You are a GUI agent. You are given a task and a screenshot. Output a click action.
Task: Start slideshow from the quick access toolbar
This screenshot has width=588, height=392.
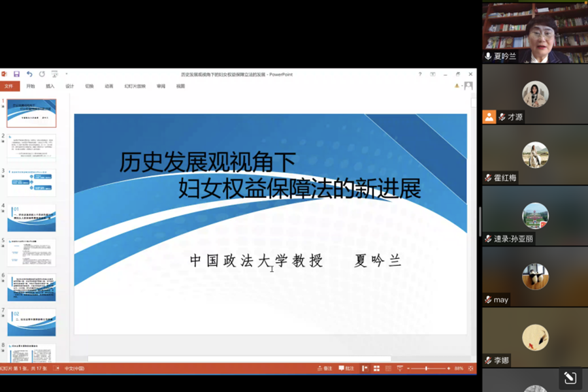pyautogui.click(x=55, y=74)
